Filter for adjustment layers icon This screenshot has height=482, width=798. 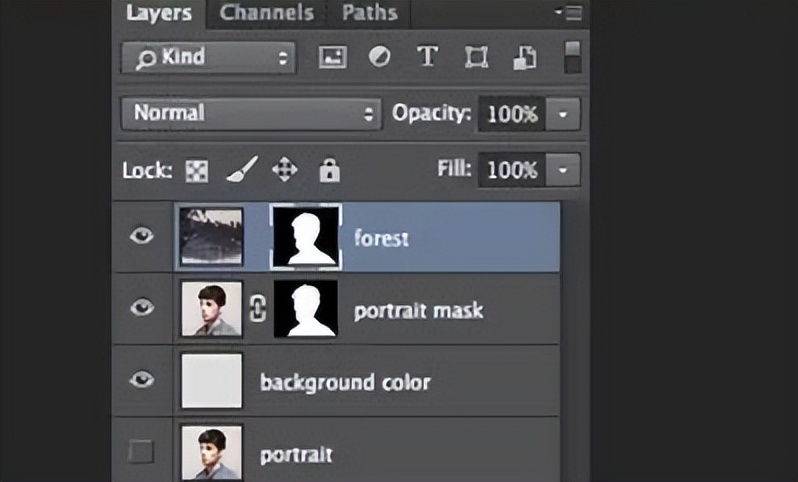coord(379,57)
